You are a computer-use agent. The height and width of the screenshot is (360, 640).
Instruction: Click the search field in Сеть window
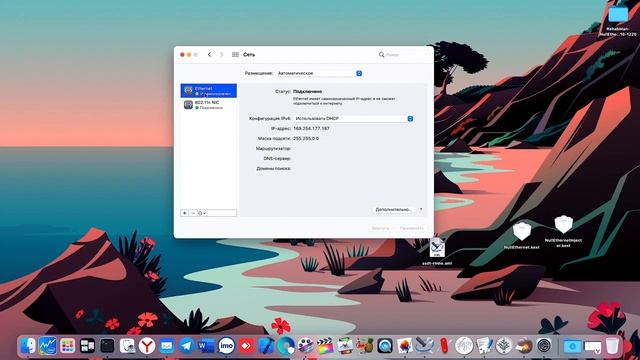402,54
